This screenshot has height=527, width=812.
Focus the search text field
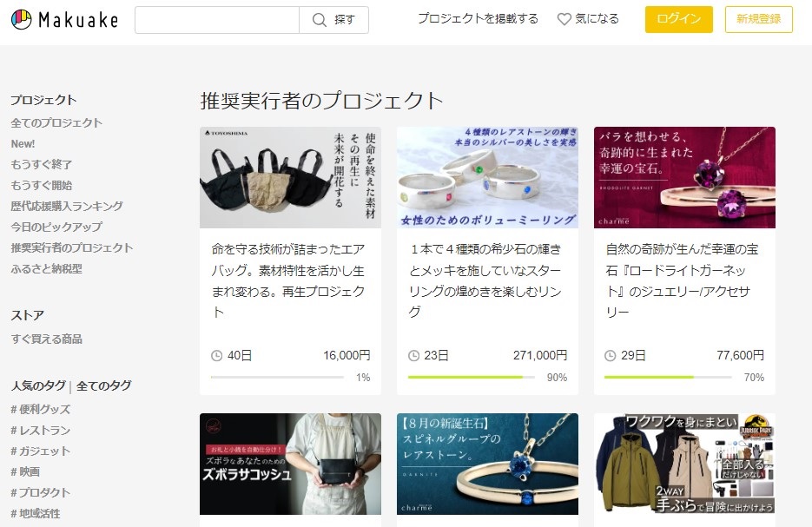point(217,20)
